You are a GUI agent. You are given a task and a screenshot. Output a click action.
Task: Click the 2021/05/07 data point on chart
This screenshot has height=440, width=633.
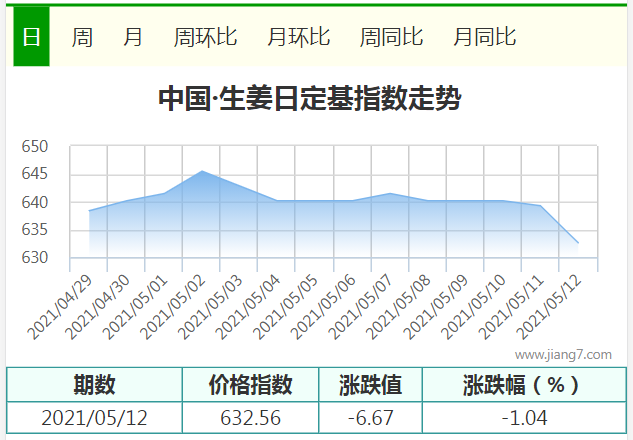click(390, 193)
